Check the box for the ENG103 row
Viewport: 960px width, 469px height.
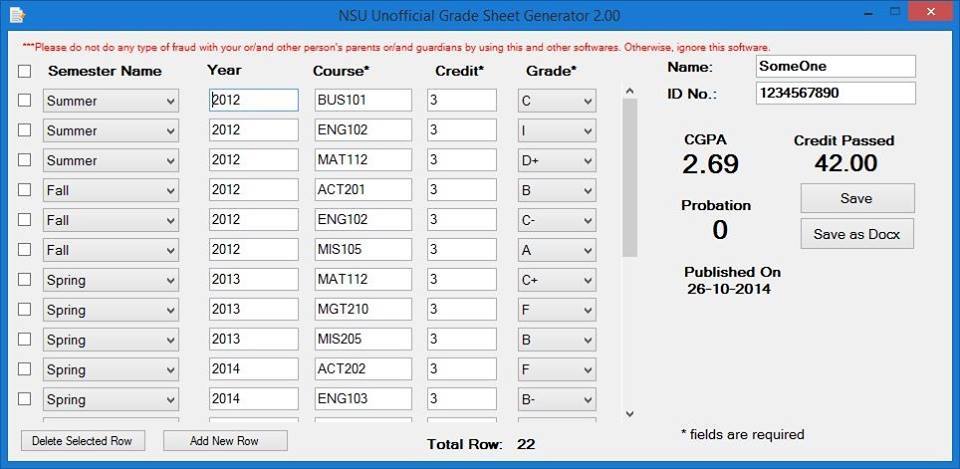(x=24, y=399)
